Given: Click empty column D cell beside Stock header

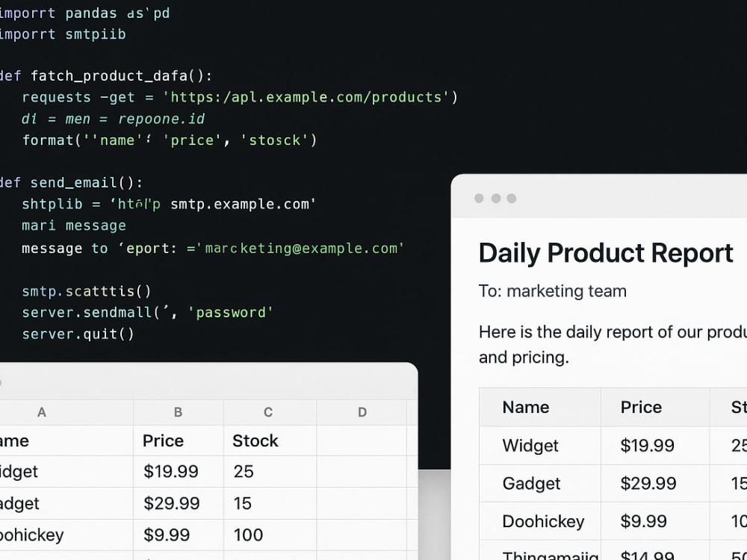Looking at the screenshot, I should (x=362, y=441).
